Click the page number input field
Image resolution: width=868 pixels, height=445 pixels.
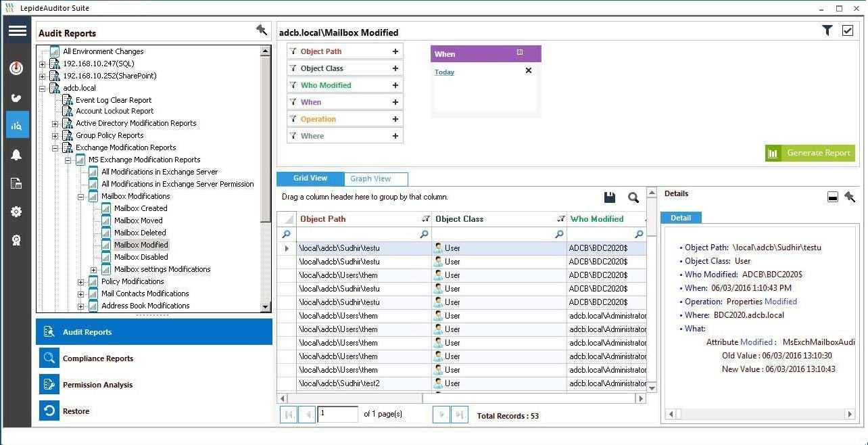(337, 414)
